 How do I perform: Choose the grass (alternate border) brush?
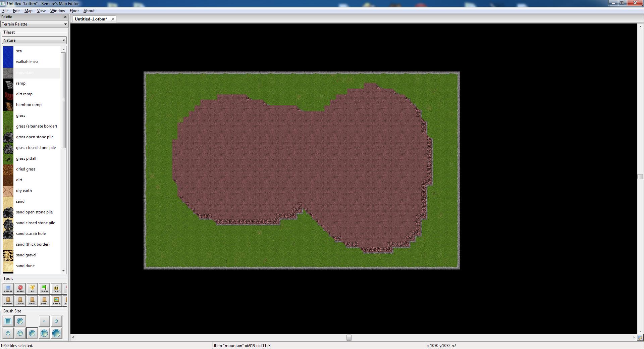coord(32,126)
